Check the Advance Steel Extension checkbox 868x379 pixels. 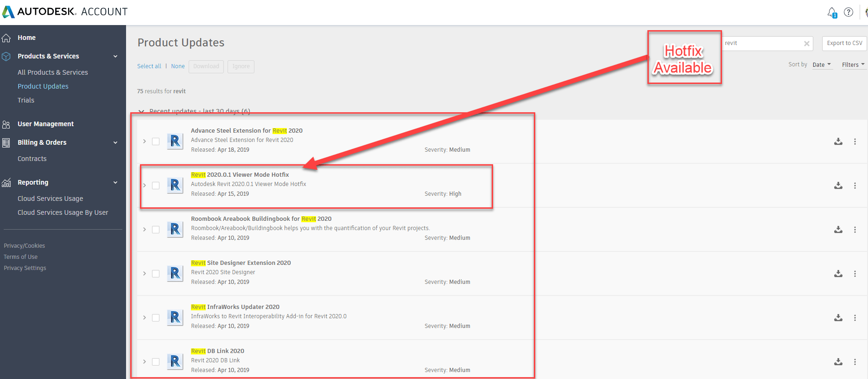pos(156,141)
